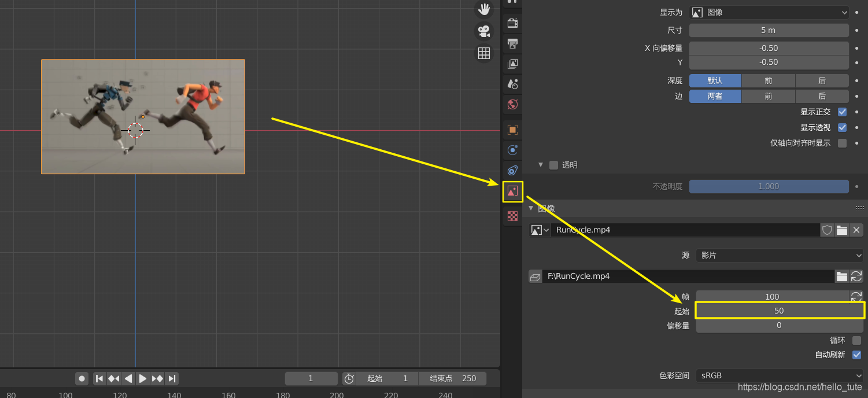Image resolution: width=868 pixels, height=398 pixels.
Task: Jump to the previous keyframe
Action: click(114, 378)
